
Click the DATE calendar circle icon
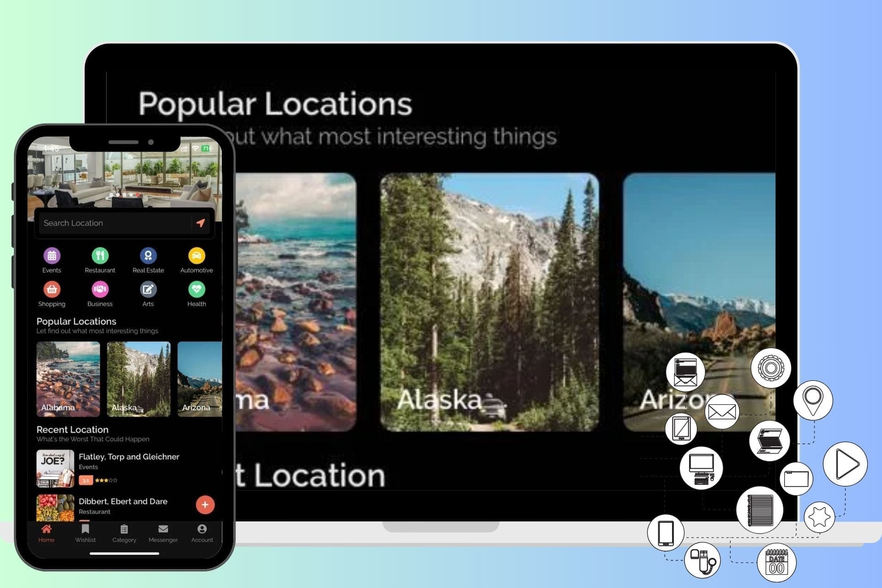tap(776, 562)
